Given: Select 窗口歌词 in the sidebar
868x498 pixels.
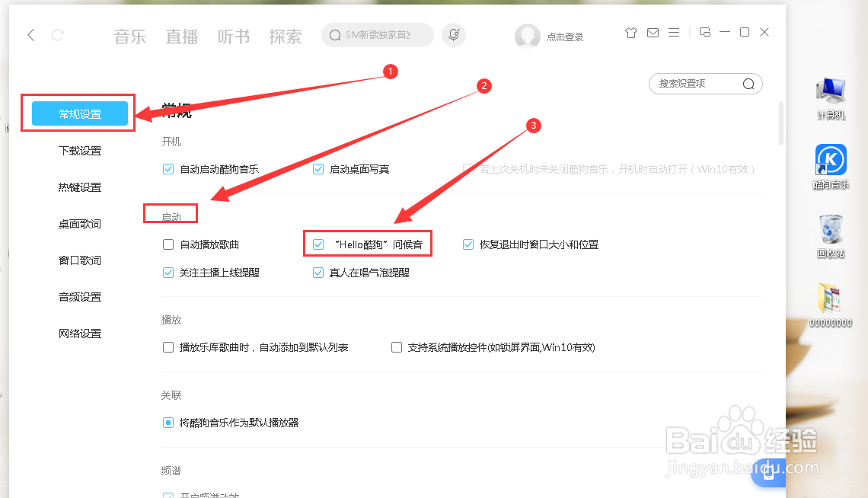Looking at the screenshot, I should pos(80,260).
